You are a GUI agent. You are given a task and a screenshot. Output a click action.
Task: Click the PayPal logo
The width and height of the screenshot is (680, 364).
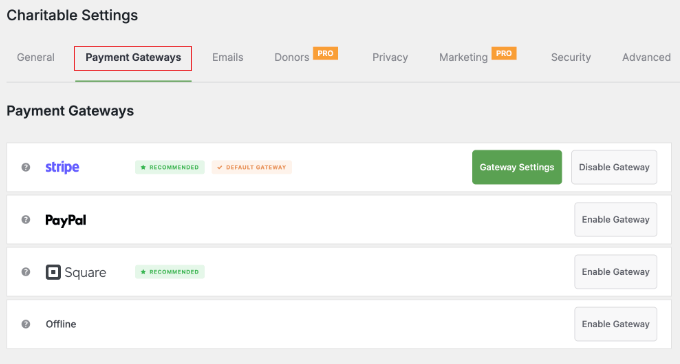[x=66, y=220]
